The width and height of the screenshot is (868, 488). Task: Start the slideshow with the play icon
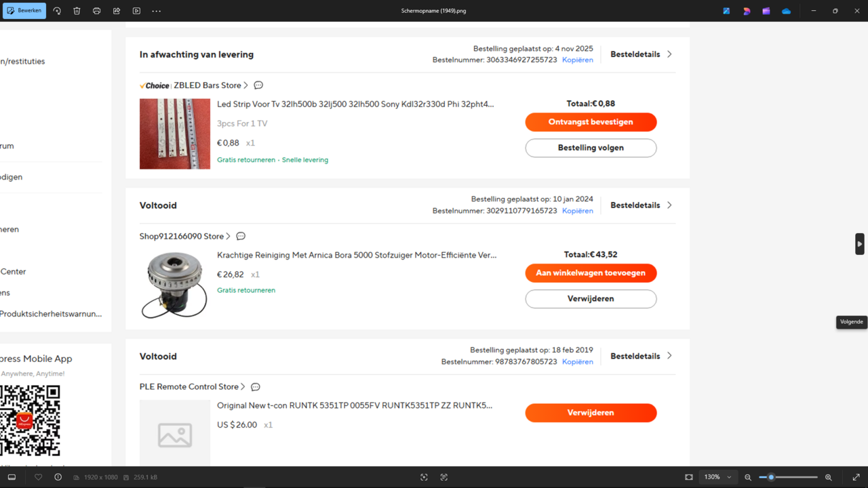[136, 11]
